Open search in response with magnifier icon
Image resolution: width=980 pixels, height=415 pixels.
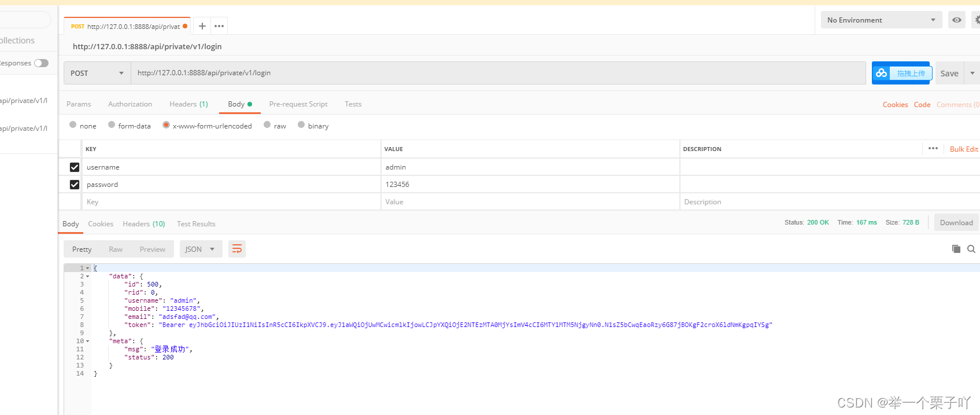[x=971, y=249]
